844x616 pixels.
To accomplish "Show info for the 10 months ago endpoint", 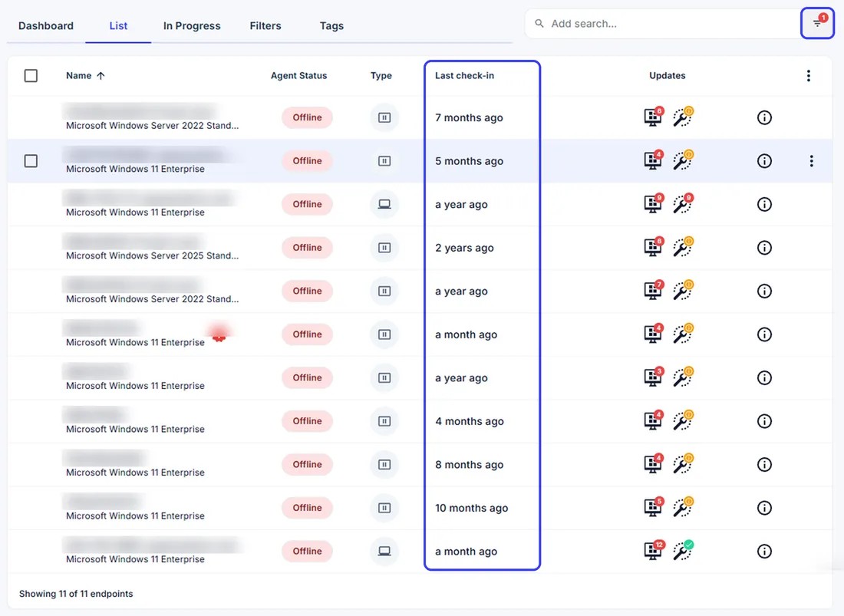I will (x=764, y=508).
